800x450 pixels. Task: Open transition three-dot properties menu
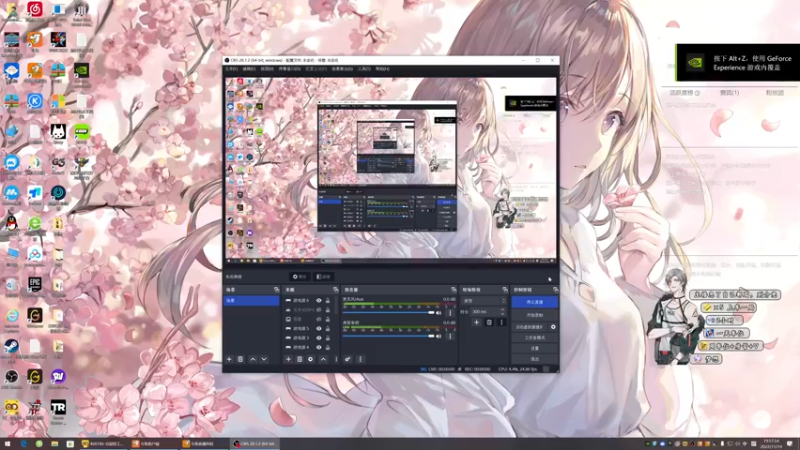502,322
